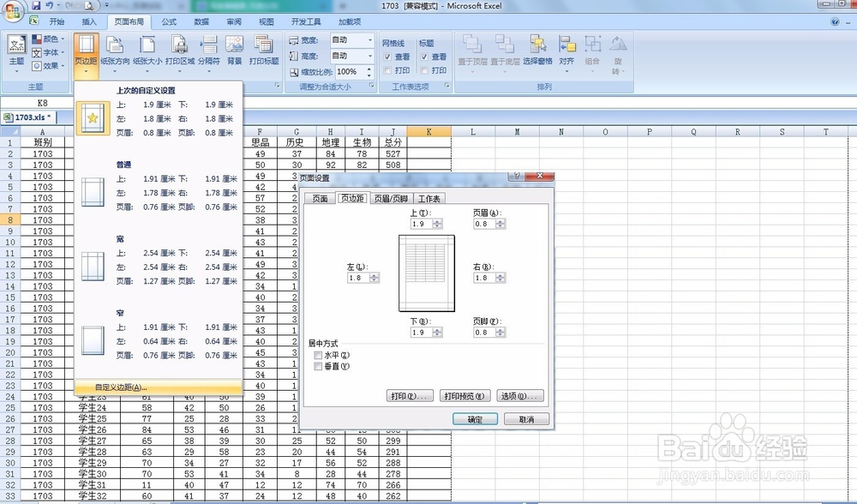Adjust the Right (右) margin spinner
Image resolution: width=857 pixels, height=504 pixels.
coord(500,278)
